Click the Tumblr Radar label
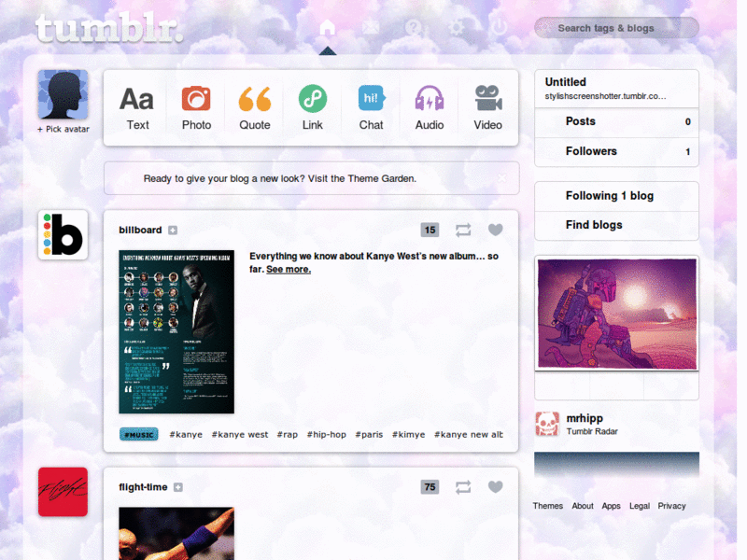The image size is (747, 560). pyautogui.click(x=592, y=431)
